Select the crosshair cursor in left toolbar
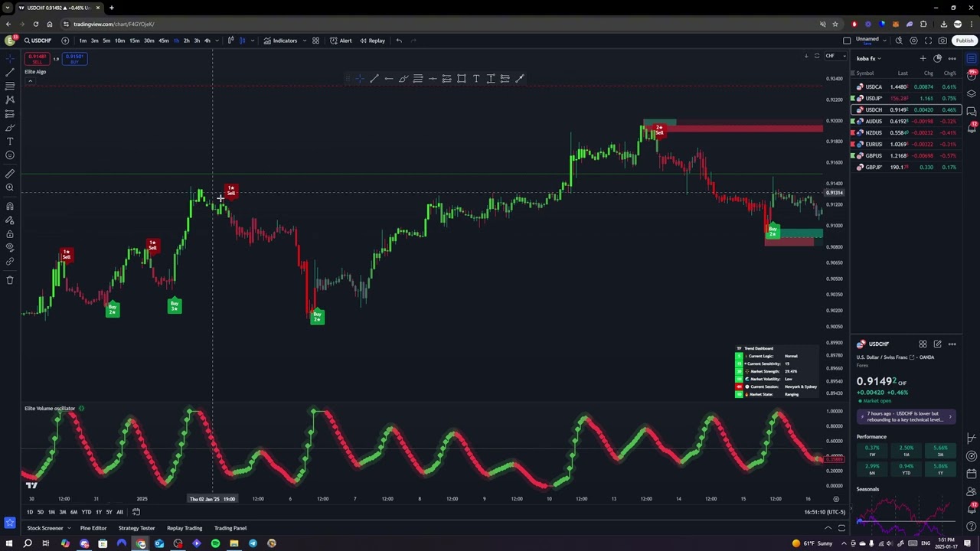The image size is (980, 551). [10, 58]
